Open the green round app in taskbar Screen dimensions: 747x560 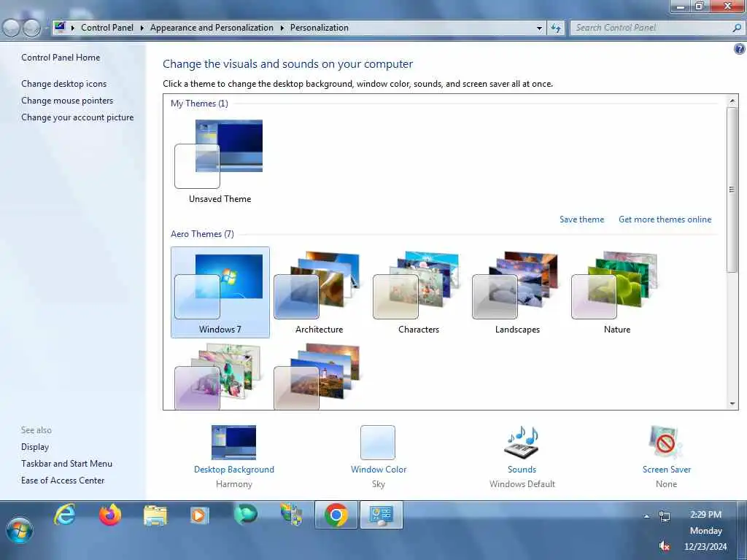click(x=245, y=515)
